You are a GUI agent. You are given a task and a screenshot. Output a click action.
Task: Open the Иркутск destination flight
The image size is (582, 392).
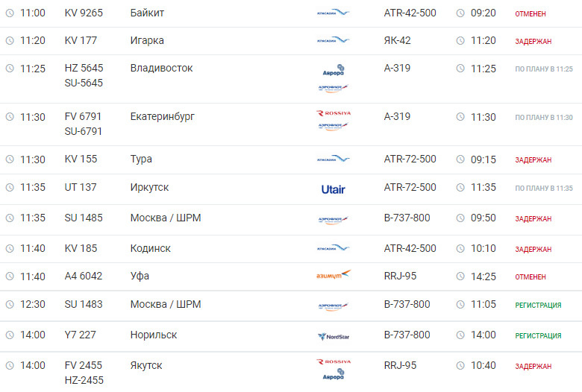pyautogui.click(x=149, y=187)
